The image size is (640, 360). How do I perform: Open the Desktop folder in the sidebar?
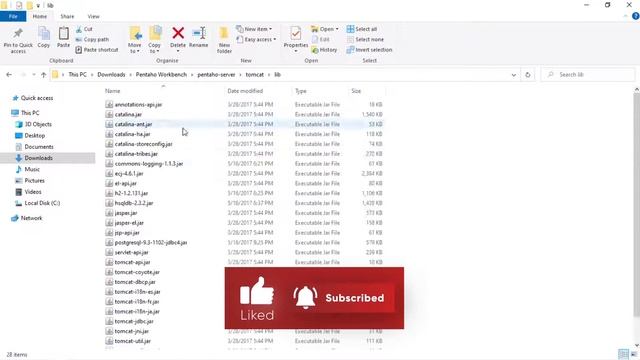coord(30,136)
